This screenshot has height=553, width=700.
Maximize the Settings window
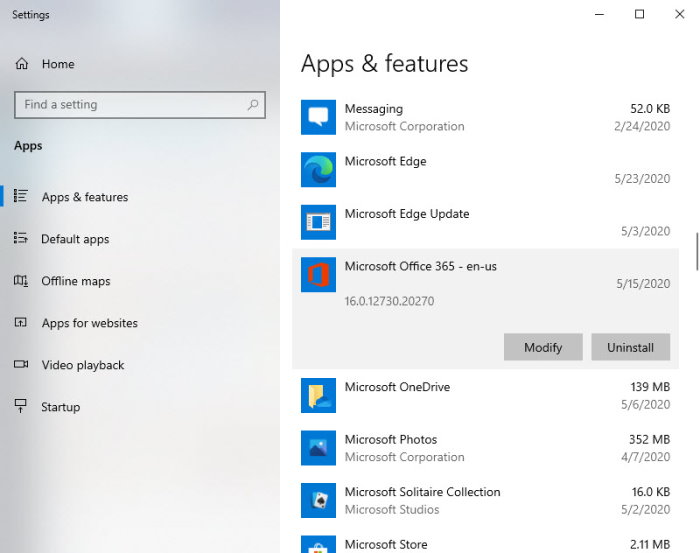tap(639, 14)
